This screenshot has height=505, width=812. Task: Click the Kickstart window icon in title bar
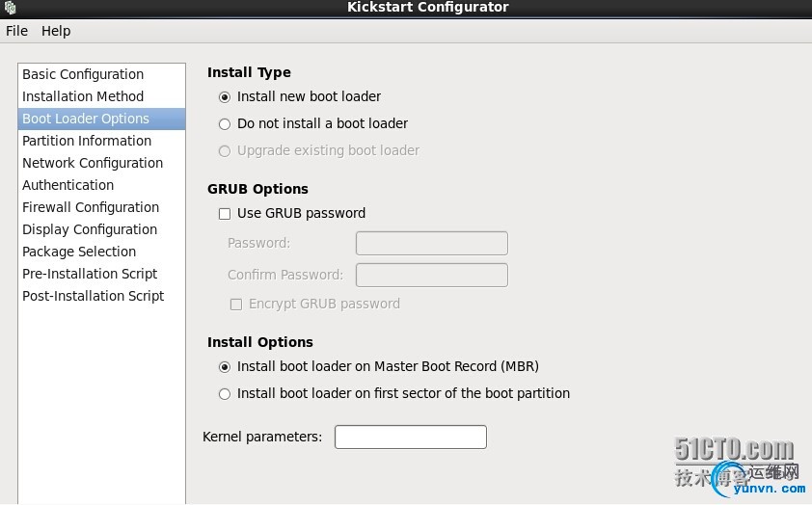[10, 8]
